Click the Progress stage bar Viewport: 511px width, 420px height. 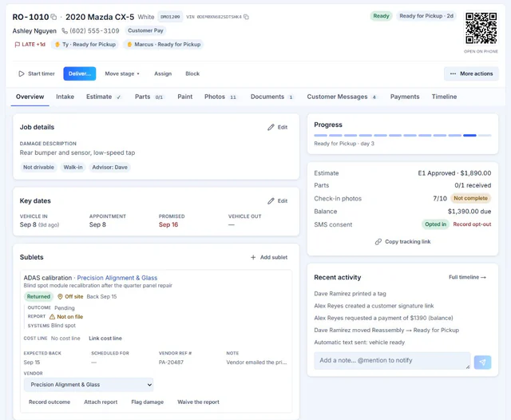tap(402, 135)
